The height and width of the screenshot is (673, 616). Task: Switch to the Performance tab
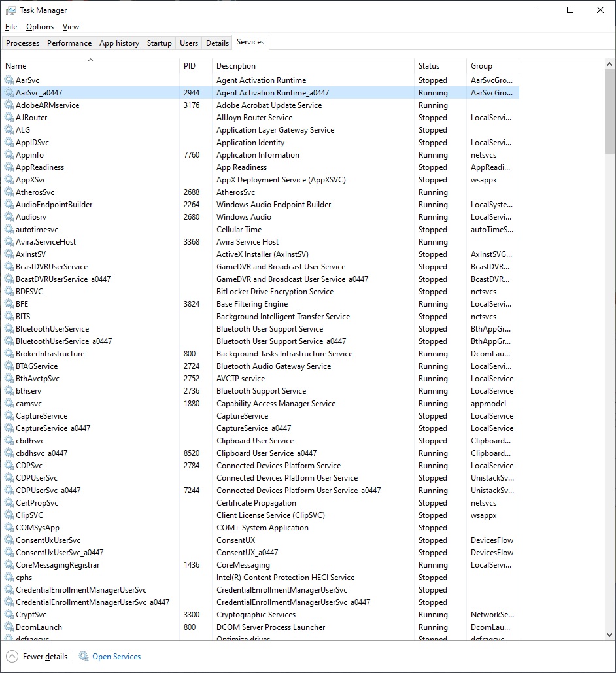(69, 43)
